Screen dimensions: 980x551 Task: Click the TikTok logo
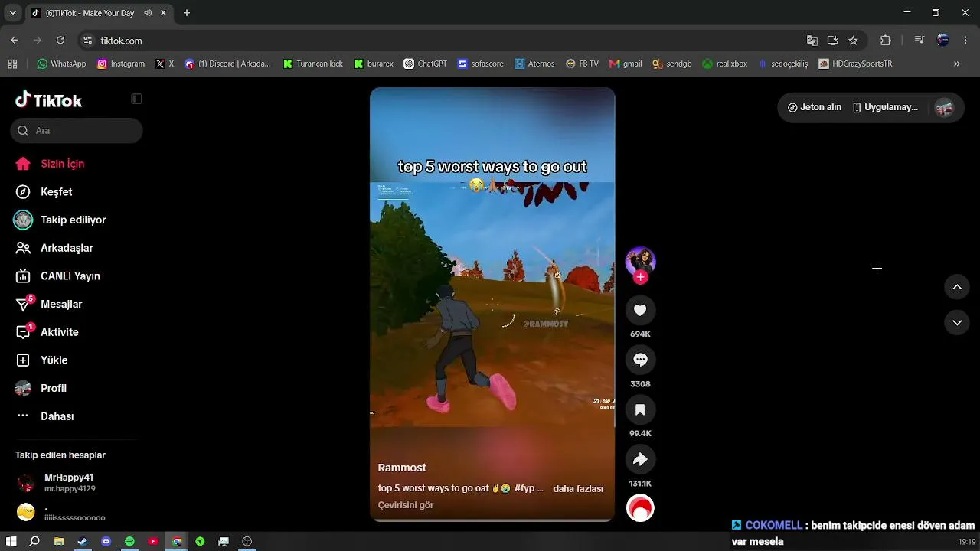pos(48,100)
